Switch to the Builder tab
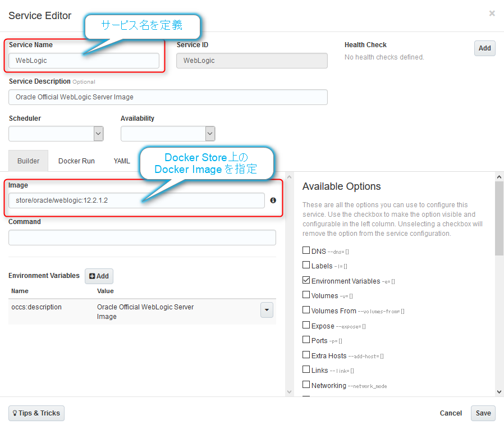The image size is (504, 429). (x=28, y=161)
